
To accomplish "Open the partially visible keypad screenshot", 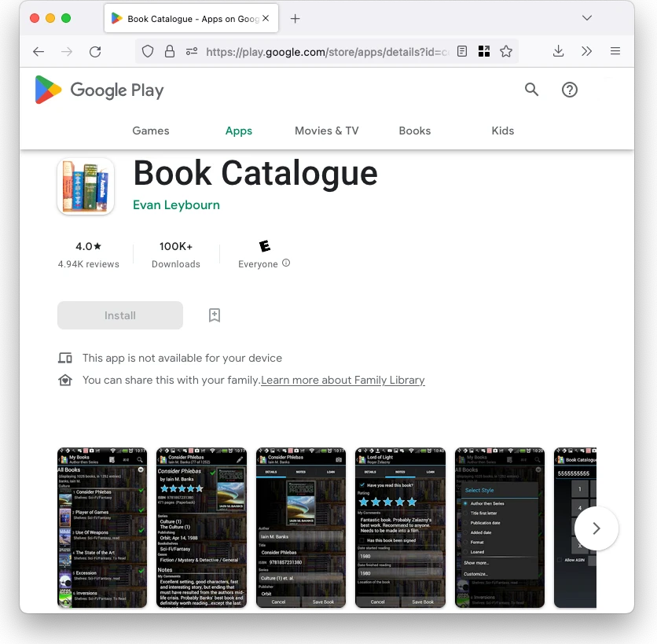I will click(x=575, y=528).
